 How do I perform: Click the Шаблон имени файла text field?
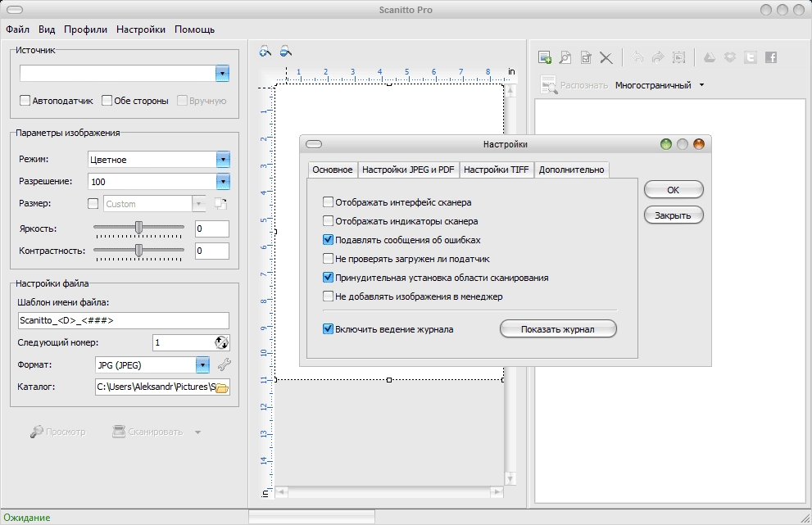(x=123, y=320)
